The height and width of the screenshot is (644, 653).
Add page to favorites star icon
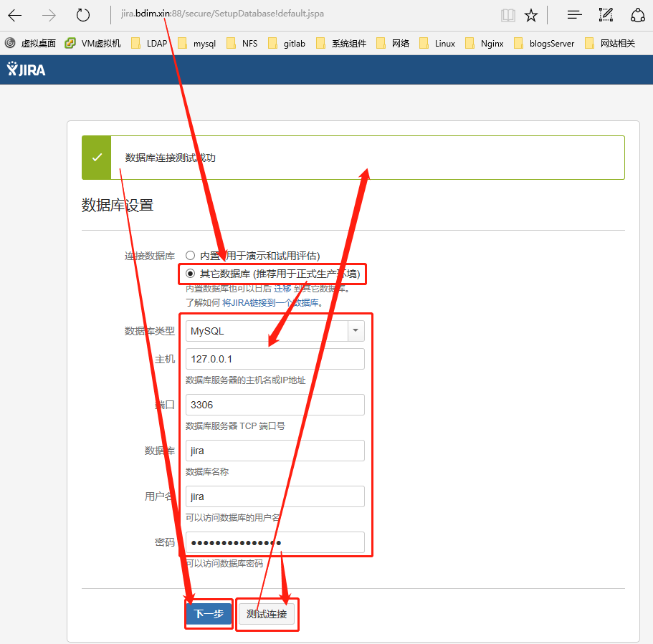click(x=530, y=15)
